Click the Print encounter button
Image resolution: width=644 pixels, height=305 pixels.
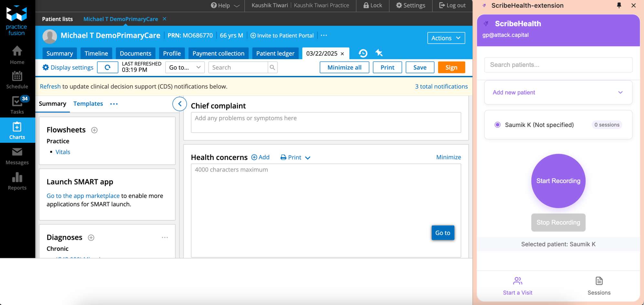coord(387,67)
